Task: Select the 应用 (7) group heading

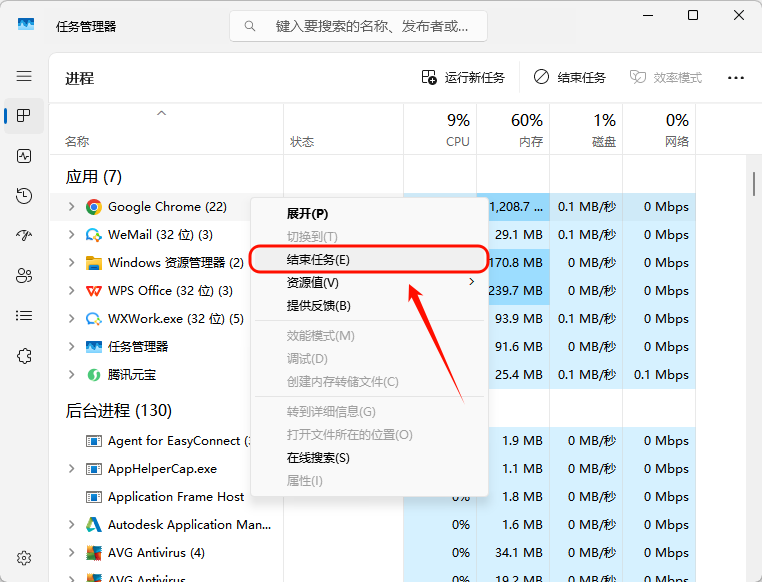Action: [x=93, y=177]
